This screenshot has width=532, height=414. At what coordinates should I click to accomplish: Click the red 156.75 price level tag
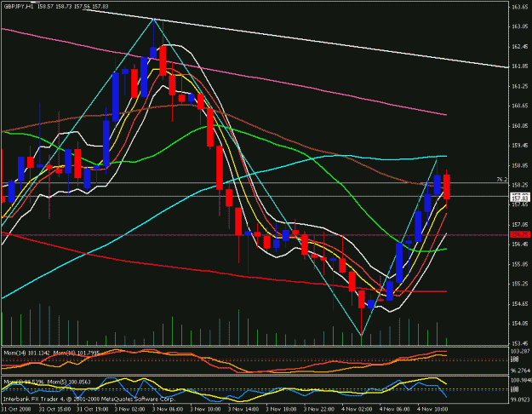[x=520, y=234]
